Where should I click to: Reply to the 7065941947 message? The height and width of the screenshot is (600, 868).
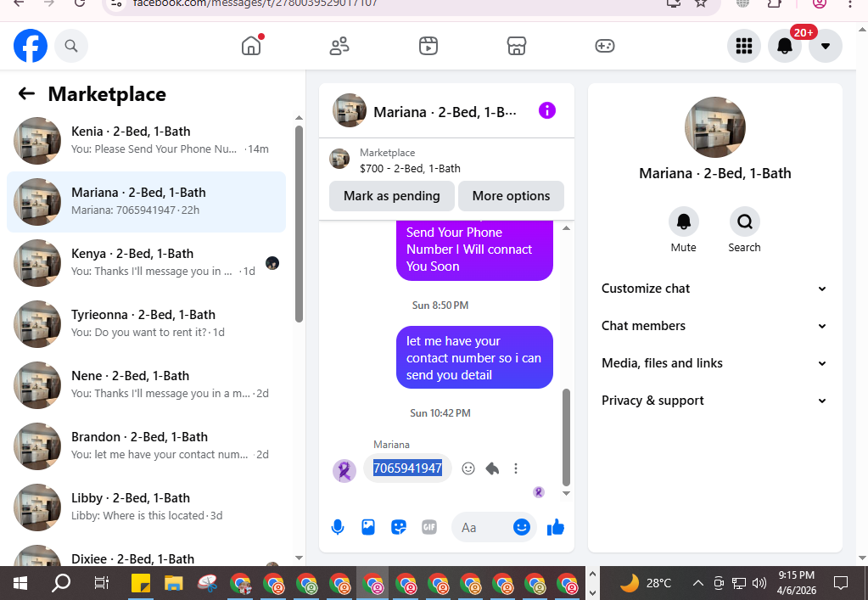[x=492, y=468]
